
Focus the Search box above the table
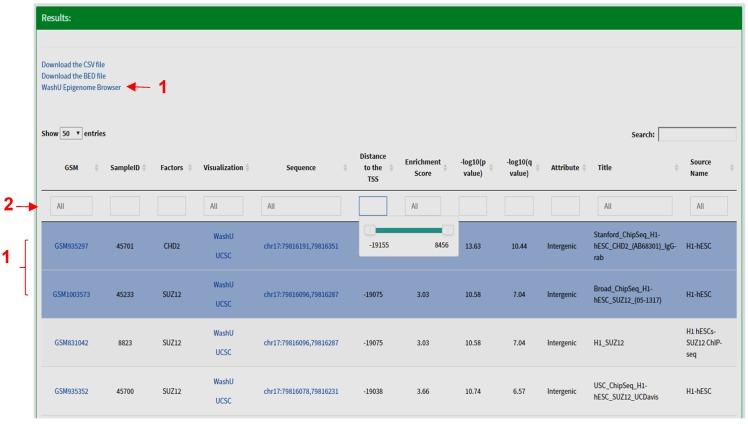point(697,134)
